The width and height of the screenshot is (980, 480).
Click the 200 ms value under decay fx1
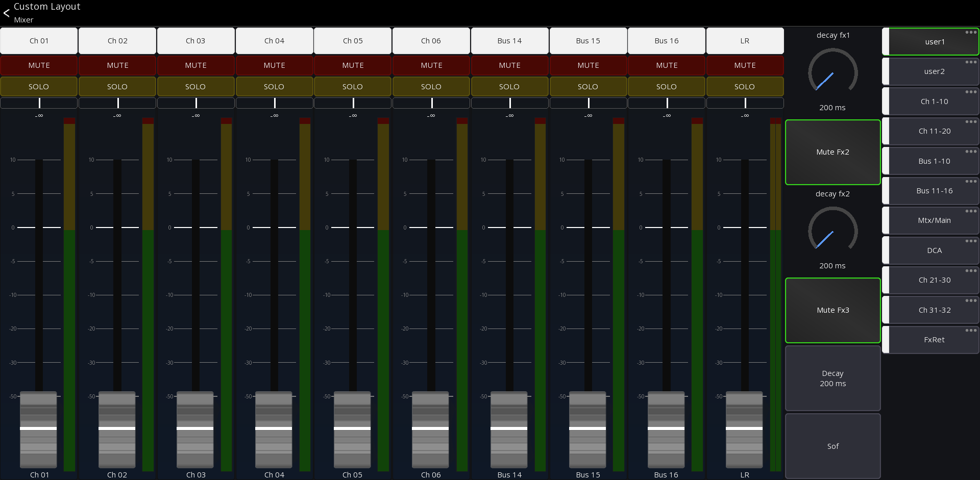pos(832,108)
